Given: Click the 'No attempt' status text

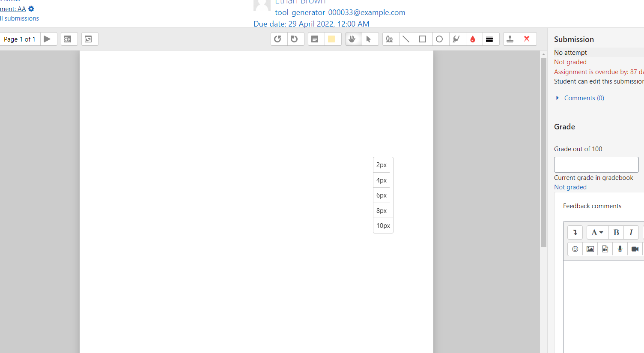Looking at the screenshot, I should 570,52.
